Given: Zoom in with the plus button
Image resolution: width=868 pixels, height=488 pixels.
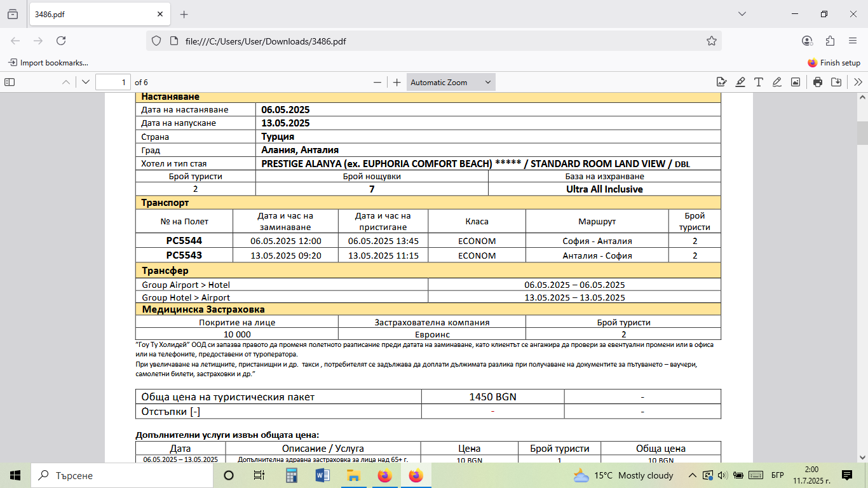Looking at the screenshot, I should (x=397, y=82).
